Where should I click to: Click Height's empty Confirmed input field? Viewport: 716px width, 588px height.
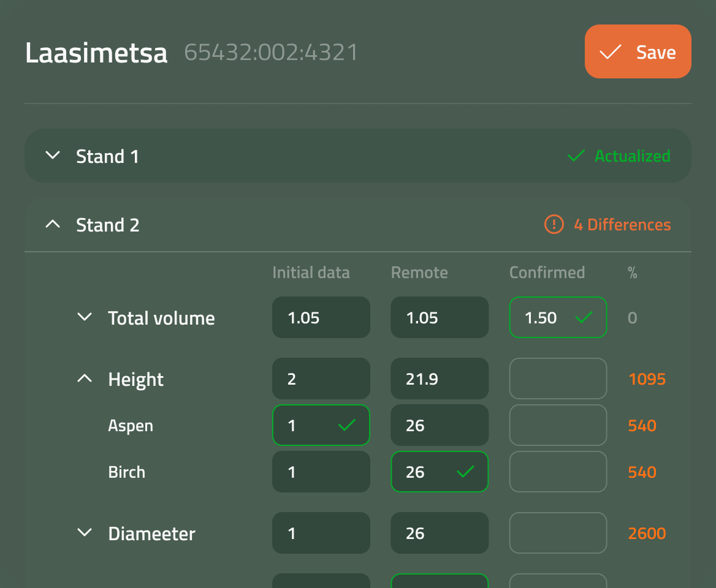[558, 379]
